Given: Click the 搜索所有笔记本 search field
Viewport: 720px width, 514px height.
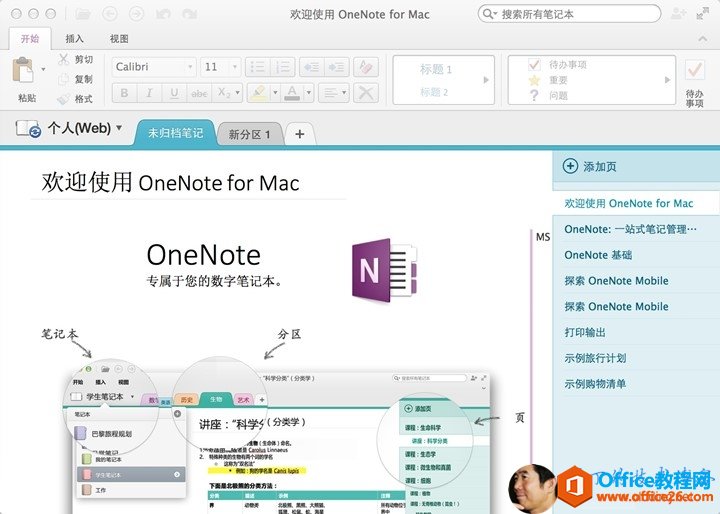Looking at the screenshot, I should tap(569, 14).
